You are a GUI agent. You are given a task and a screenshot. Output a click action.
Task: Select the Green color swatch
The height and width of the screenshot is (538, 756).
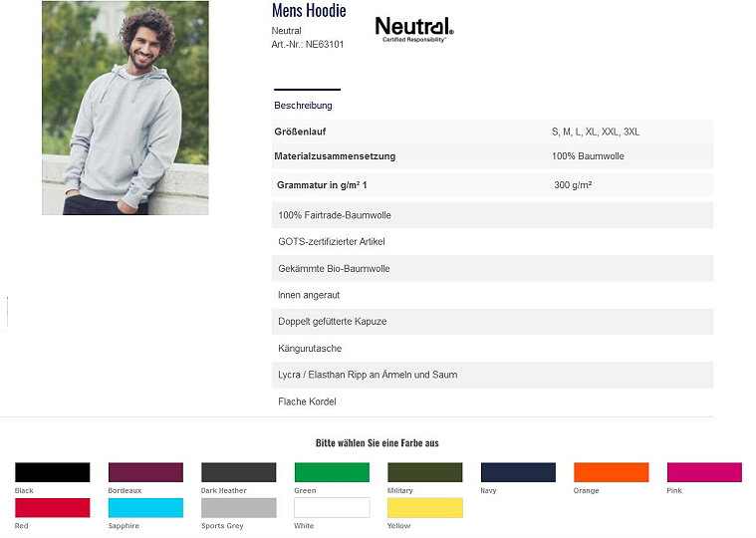(332, 472)
